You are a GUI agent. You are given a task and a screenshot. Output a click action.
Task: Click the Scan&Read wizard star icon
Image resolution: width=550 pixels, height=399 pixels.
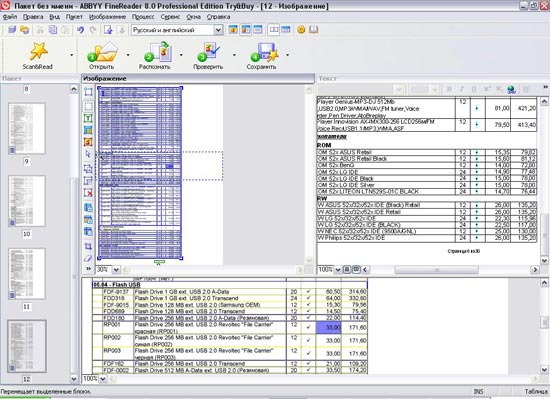coord(38,51)
